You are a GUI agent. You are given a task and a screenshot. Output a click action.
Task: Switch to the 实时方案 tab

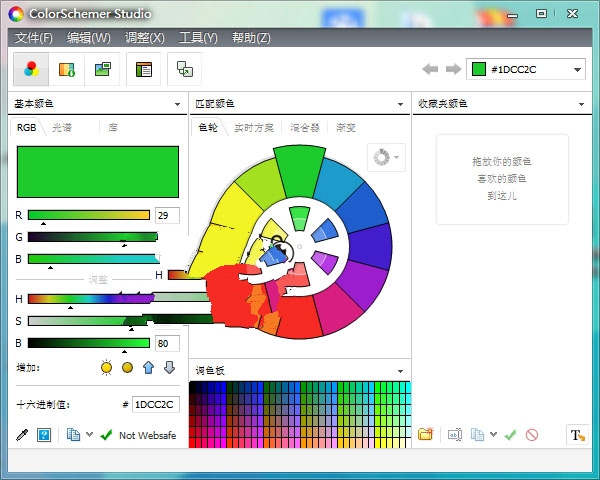pyautogui.click(x=253, y=128)
